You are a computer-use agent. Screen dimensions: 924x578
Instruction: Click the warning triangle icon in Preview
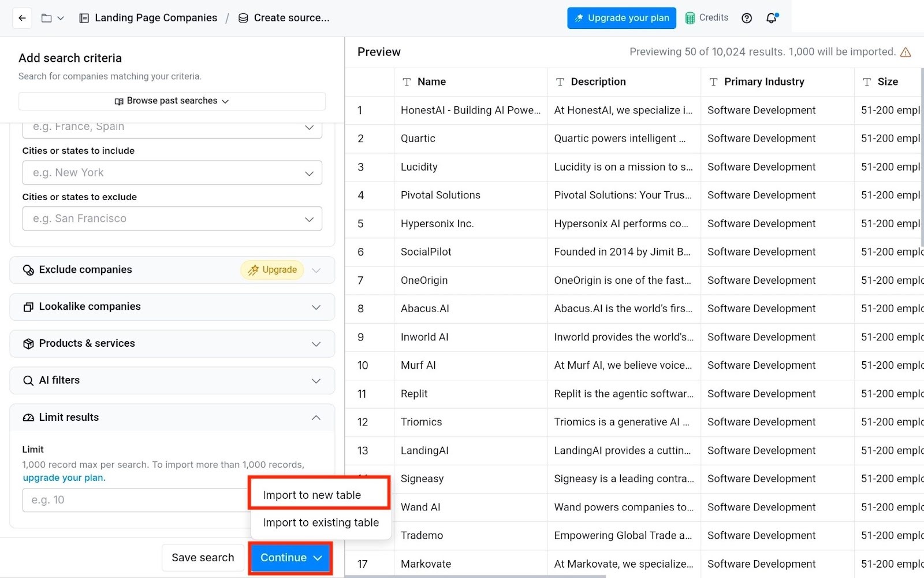click(906, 52)
